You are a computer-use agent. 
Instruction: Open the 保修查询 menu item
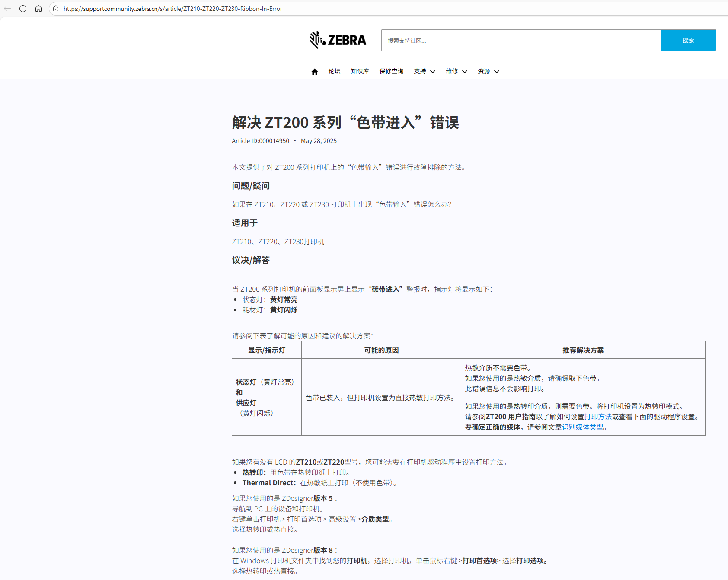[x=392, y=71]
